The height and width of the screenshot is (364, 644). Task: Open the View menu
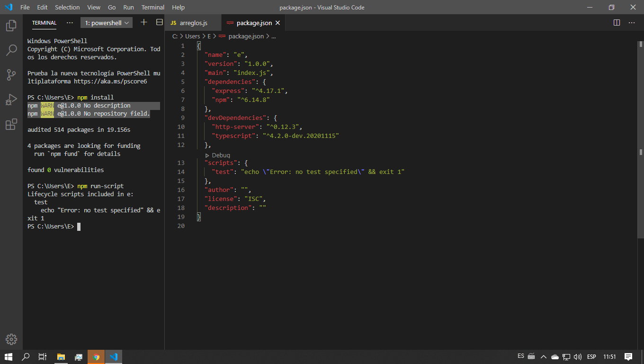click(94, 7)
